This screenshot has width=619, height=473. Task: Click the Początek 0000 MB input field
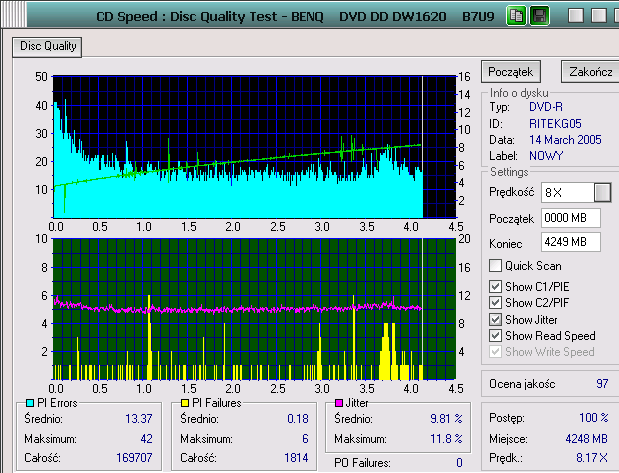pyautogui.click(x=571, y=218)
